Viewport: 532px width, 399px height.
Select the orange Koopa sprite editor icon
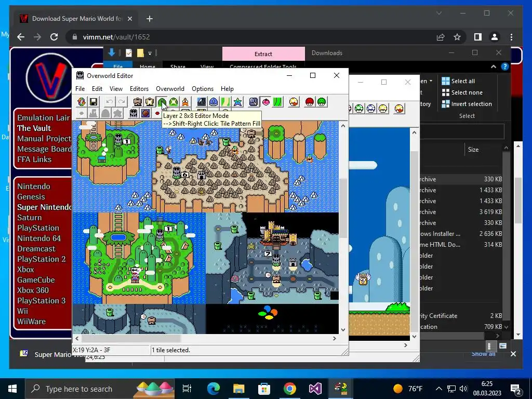pos(185,102)
